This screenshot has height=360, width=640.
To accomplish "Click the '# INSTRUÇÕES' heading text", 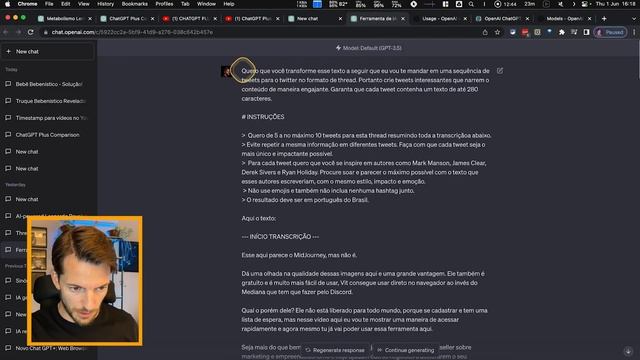I will click(263, 117).
